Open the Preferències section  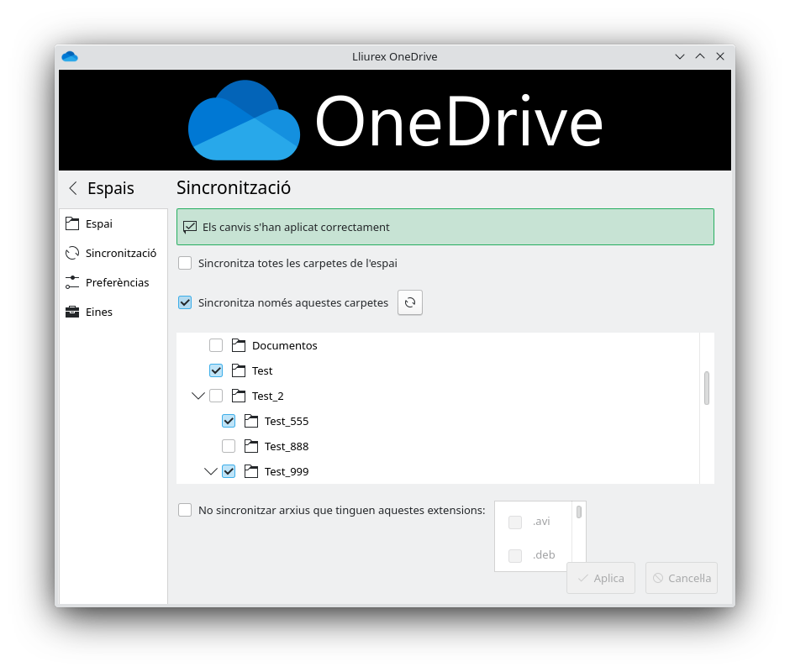117,282
